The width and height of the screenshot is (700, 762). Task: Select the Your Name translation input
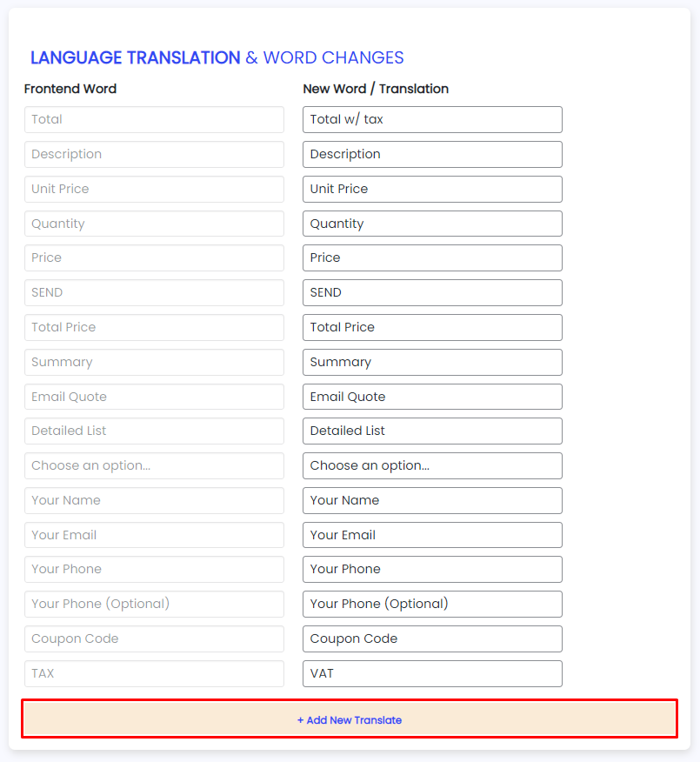(x=432, y=500)
